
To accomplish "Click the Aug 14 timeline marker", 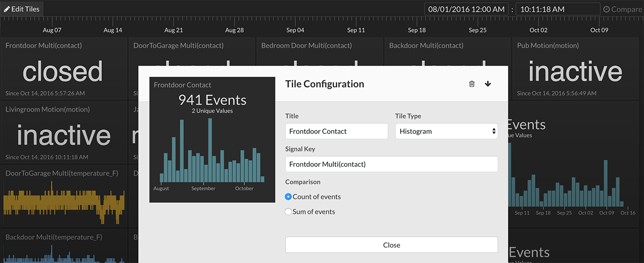I will click(x=113, y=30).
